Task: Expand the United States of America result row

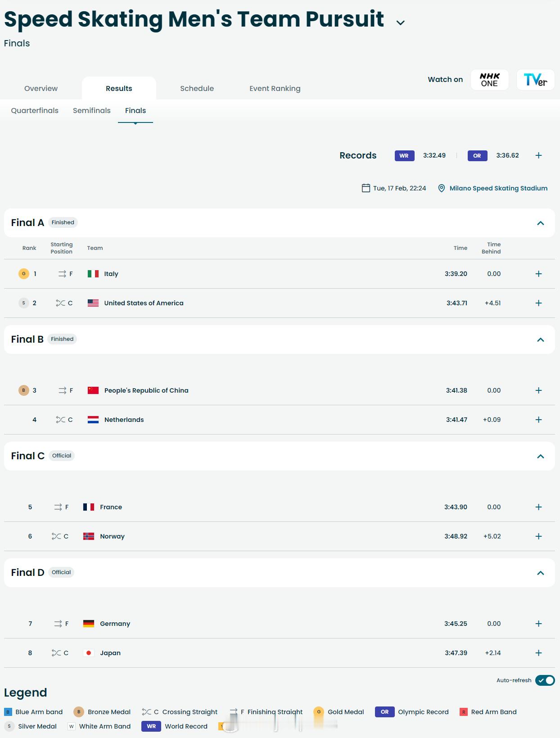Action: pyautogui.click(x=538, y=303)
